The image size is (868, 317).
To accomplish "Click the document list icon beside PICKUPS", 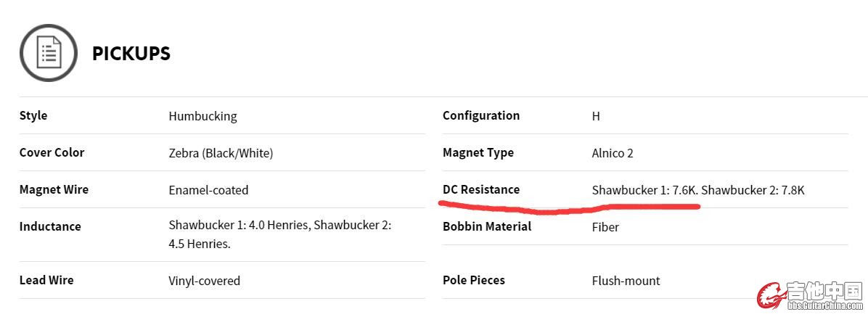I will [49, 53].
